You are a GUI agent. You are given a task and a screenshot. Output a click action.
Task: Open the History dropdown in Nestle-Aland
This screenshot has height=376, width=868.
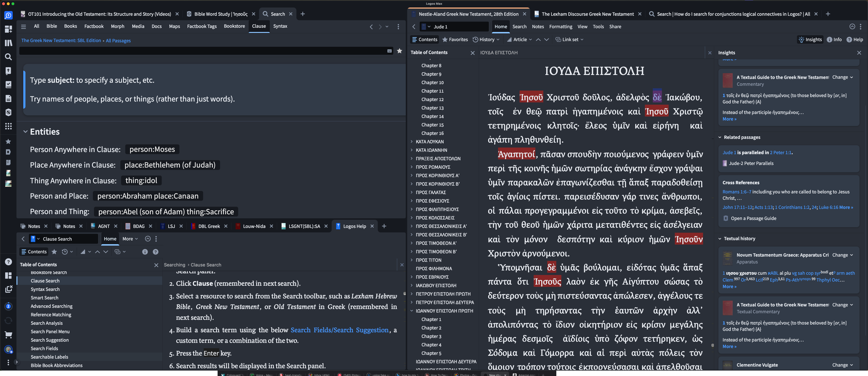[x=486, y=39]
